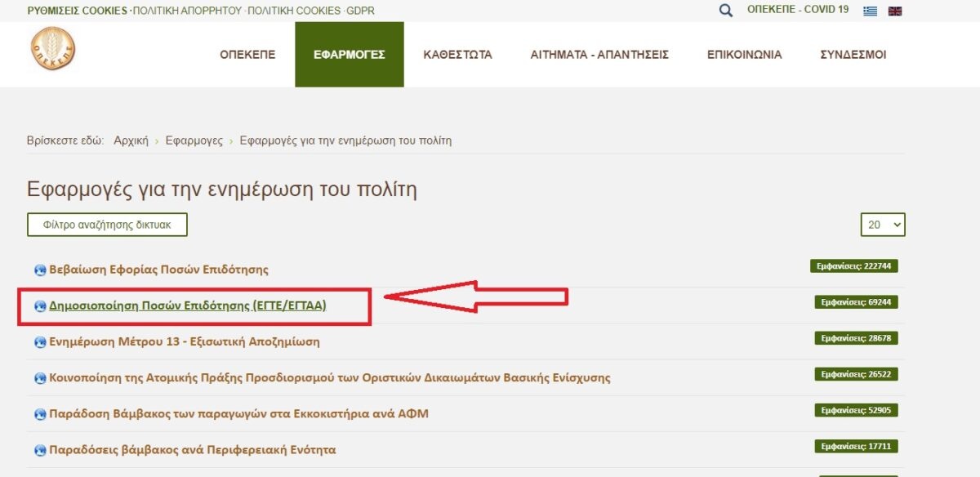Open the ΟΠΕΚΕΠΕ menu item
This screenshot has height=477, width=980.
coord(247,55)
